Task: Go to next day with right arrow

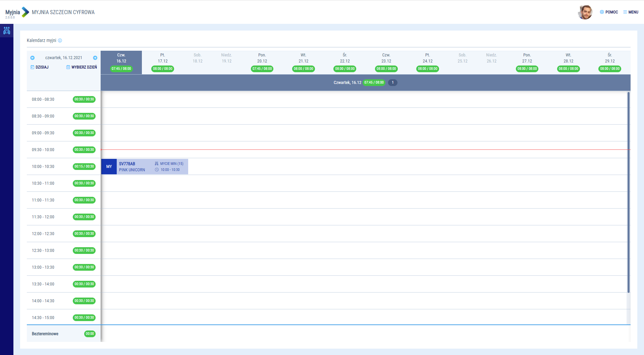Action: [95, 58]
